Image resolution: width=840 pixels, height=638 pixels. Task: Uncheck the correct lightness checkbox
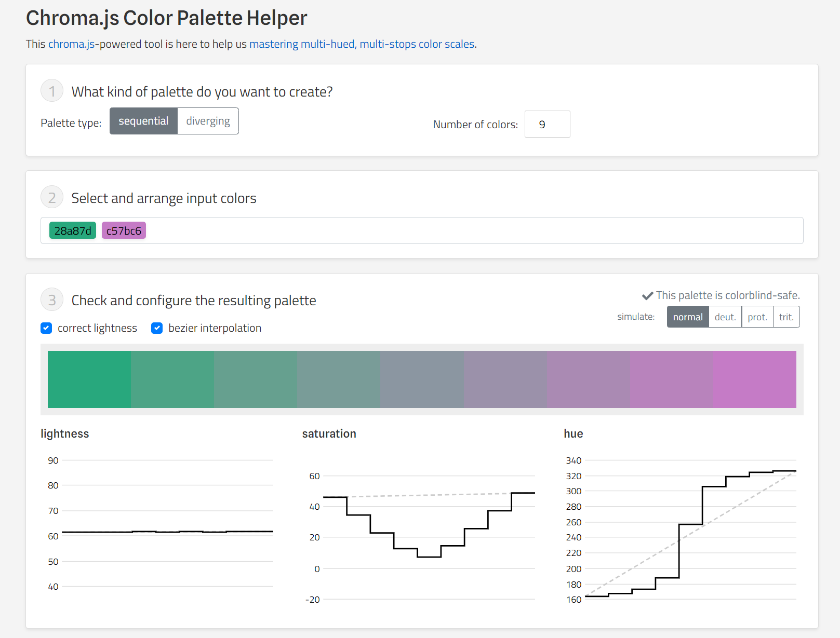46,328
